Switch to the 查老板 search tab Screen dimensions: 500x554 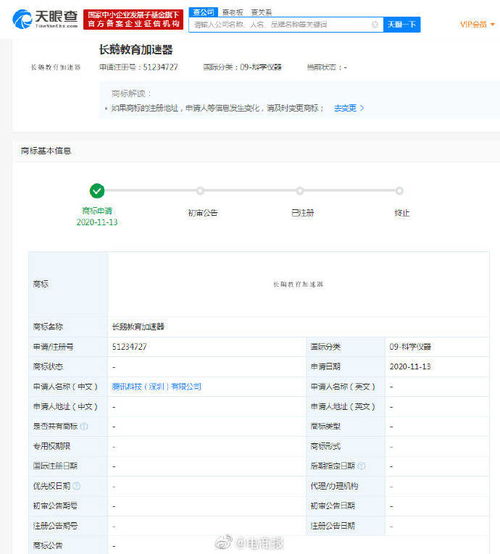[233, 12]
